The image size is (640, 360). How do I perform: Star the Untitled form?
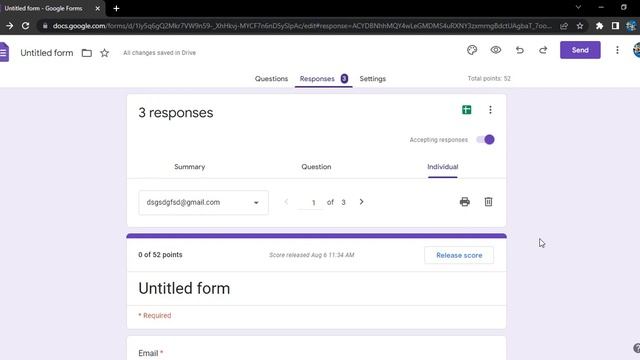[x=104, y=53]
